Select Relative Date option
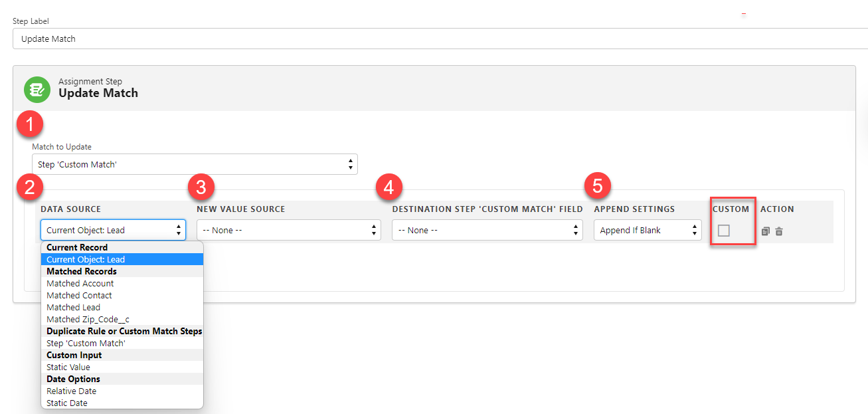The width and height of the screenshot is (868, 414). pyautogui.click(x=71, y=391)
